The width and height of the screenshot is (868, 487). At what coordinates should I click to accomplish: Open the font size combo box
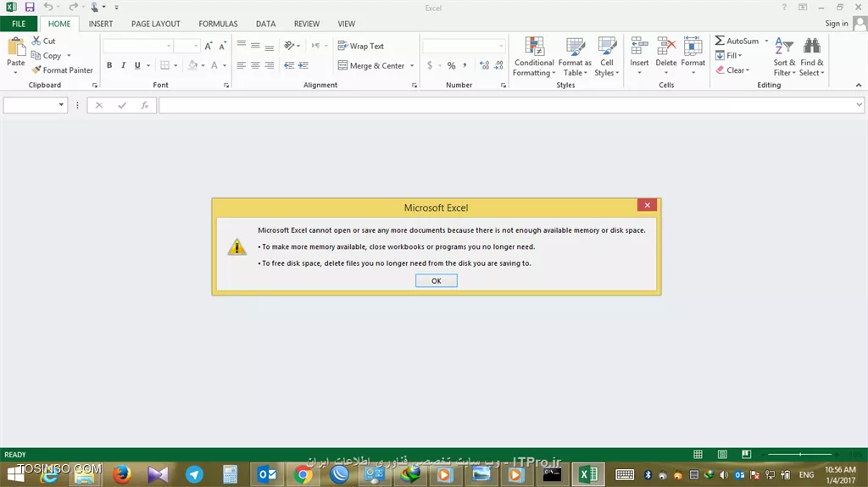click(x=186, y=46)
